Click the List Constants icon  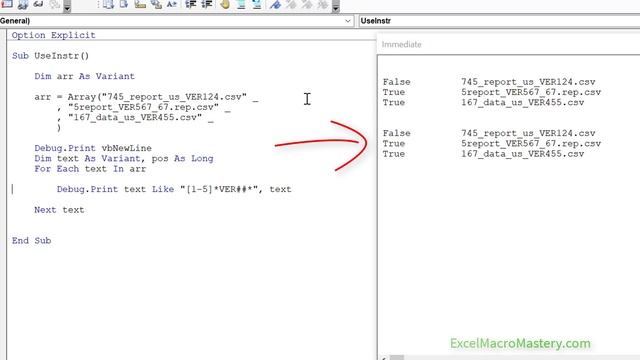pyautogui.click(x=124, y=4)
